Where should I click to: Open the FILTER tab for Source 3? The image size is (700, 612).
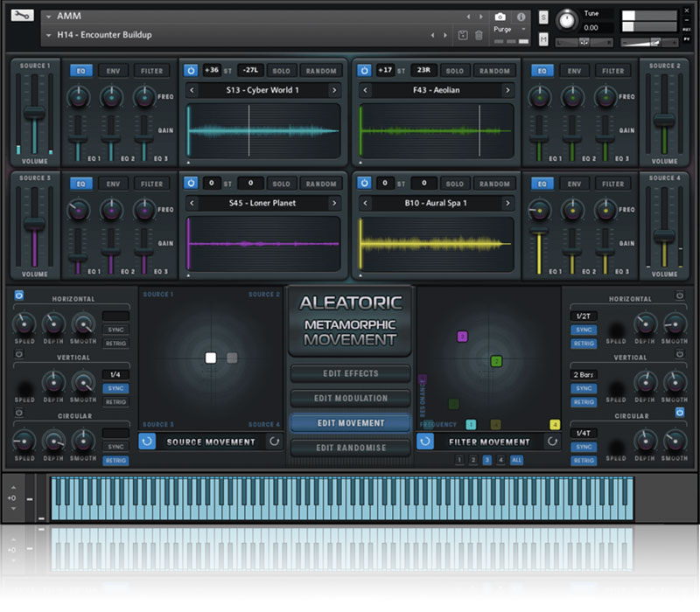[152, 184]
